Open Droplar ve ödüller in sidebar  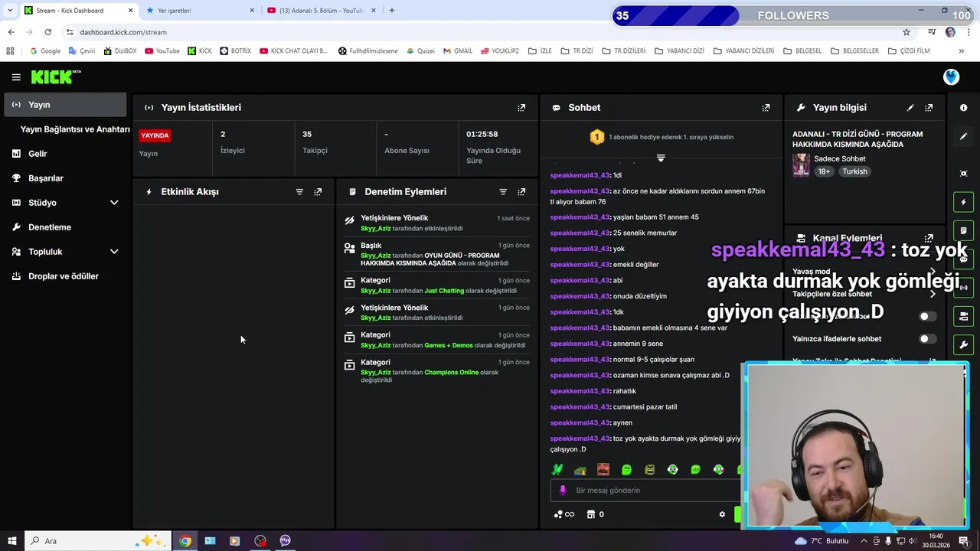(x=65, y=276)
